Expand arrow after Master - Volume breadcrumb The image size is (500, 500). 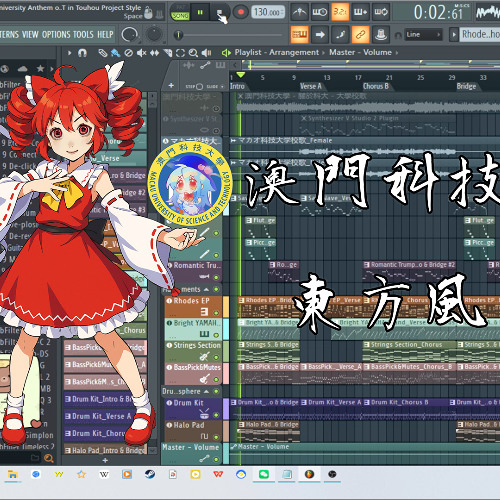397,53
